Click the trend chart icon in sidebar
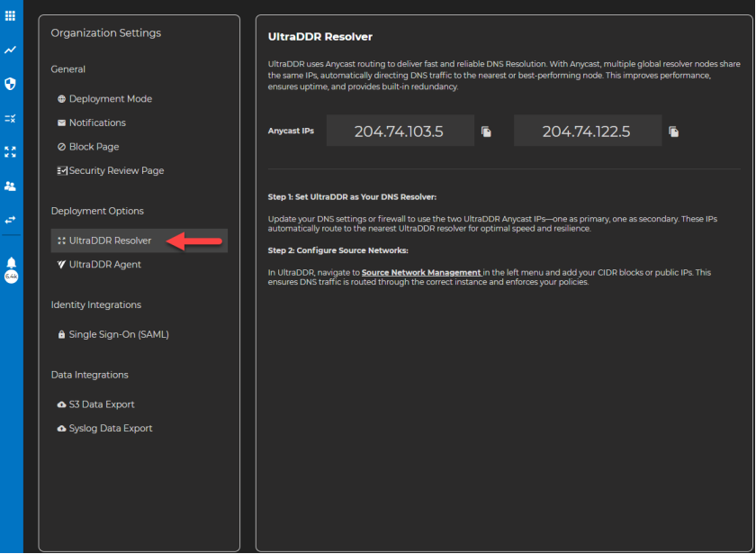The image size is (756, 554). [11, 50]
